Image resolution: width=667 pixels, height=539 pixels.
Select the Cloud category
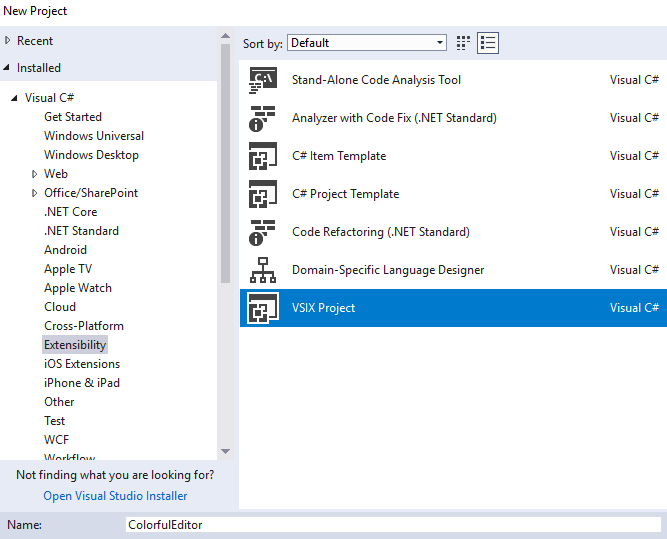[60, 307]
